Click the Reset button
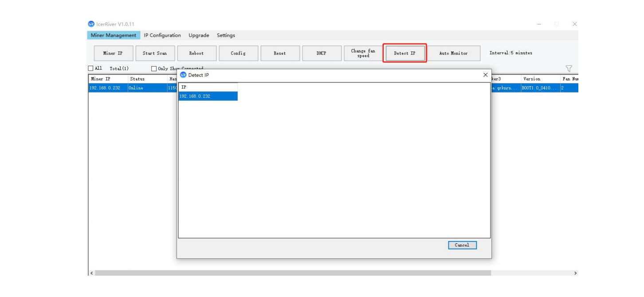This screenshot has width=644, height=297. coord(280,53)
